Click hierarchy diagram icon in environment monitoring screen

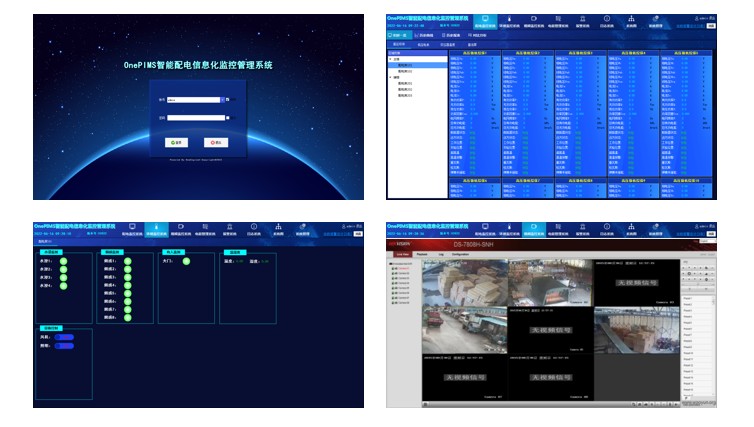tap(278, 226)
